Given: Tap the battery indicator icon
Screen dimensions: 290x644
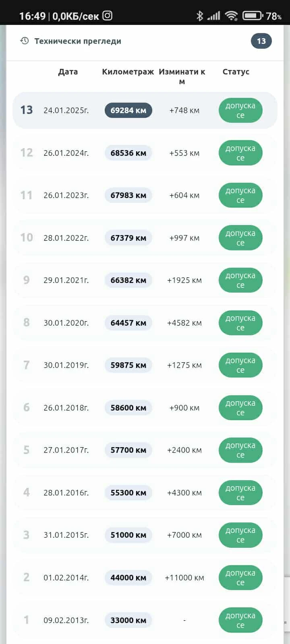Looking at the screenshot, I should coord(252,16).
